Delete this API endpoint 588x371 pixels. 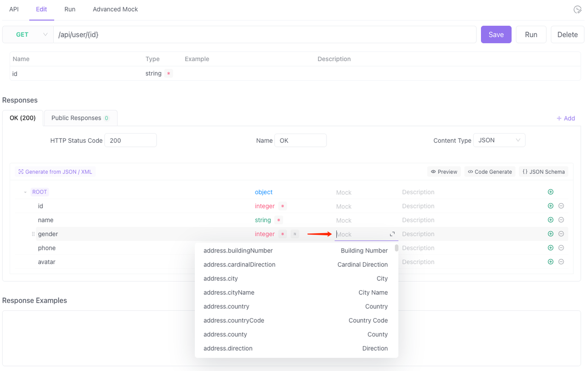pyautogui.click(x=567, y=34)
